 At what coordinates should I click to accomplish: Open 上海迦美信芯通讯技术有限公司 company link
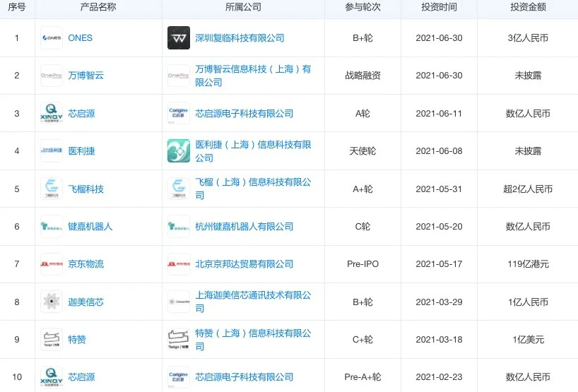click(x=253, y=302)
